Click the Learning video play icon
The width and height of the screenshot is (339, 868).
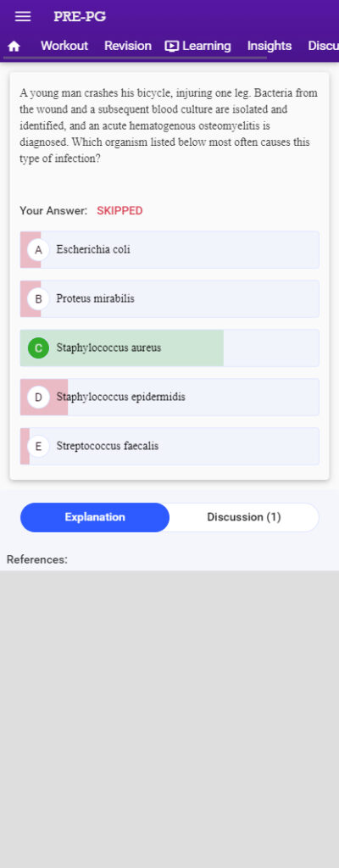click(x=172, y=47)
